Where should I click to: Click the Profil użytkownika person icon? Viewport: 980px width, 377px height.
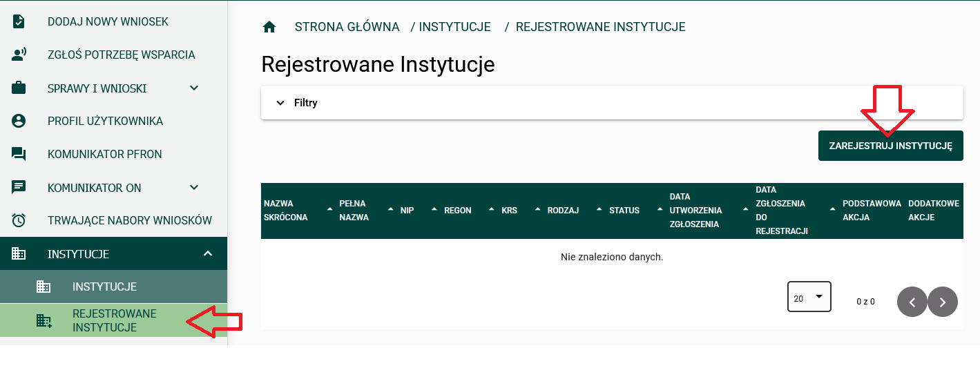tap(19, 121)
